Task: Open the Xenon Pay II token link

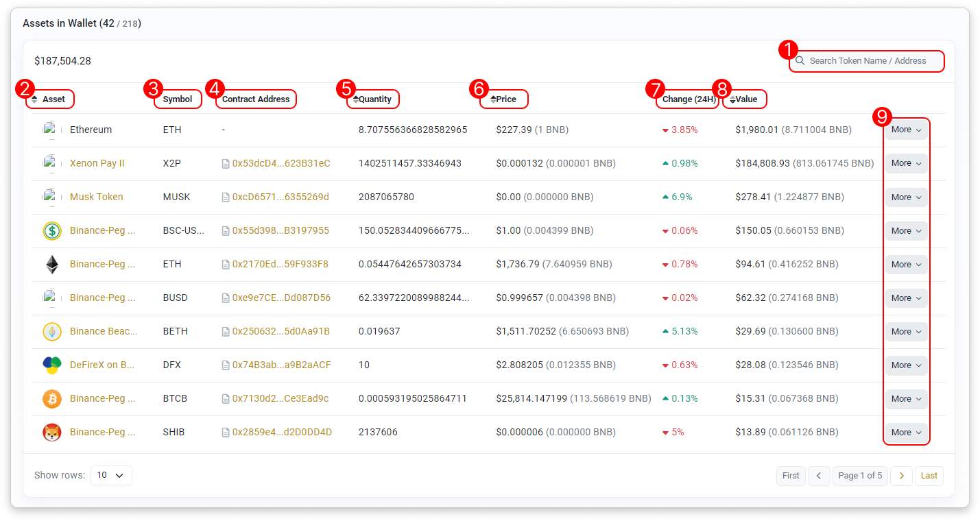Action: pos(97,164)
